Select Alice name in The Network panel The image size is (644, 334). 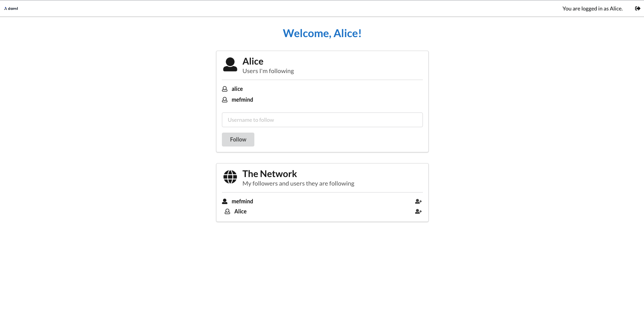click(x=240, y=211)
